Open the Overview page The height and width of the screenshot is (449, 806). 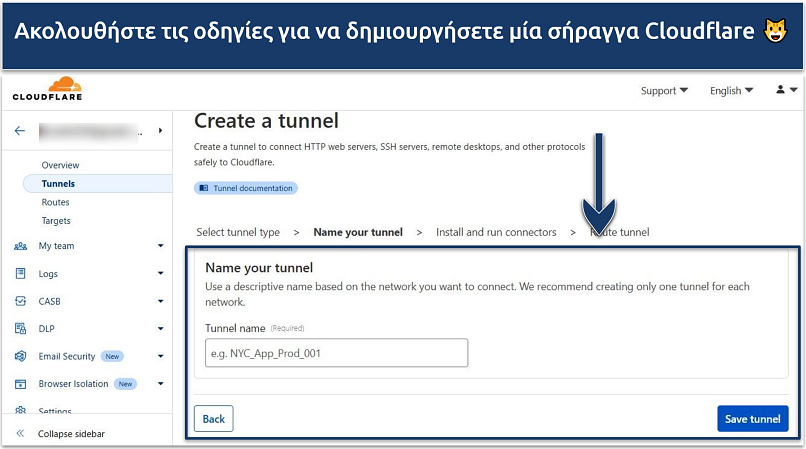pyautogui.click(x=60, y=165)
